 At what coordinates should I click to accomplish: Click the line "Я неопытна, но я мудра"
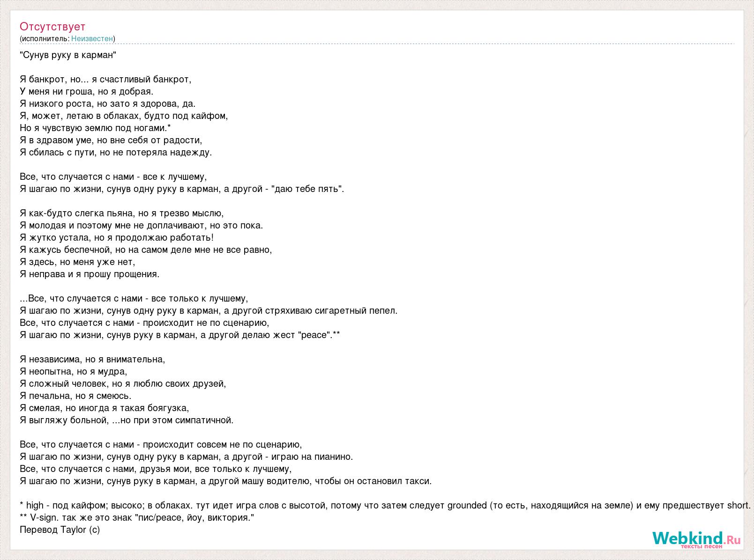coord(74,371)
